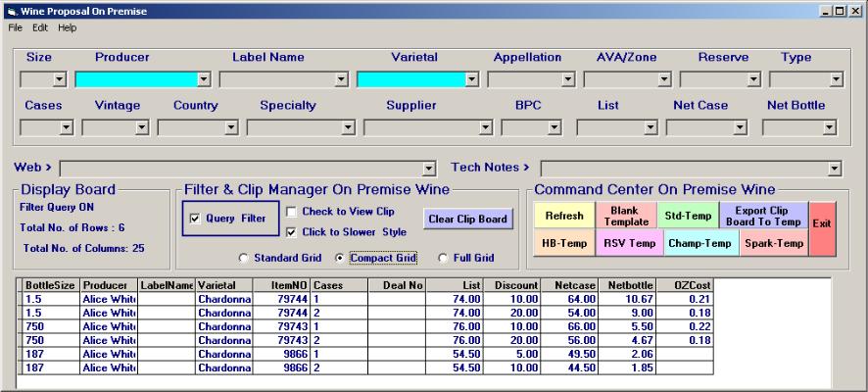Click the Netbottle value 10.67
Screen dimensions: 868x392
point(627,299)
